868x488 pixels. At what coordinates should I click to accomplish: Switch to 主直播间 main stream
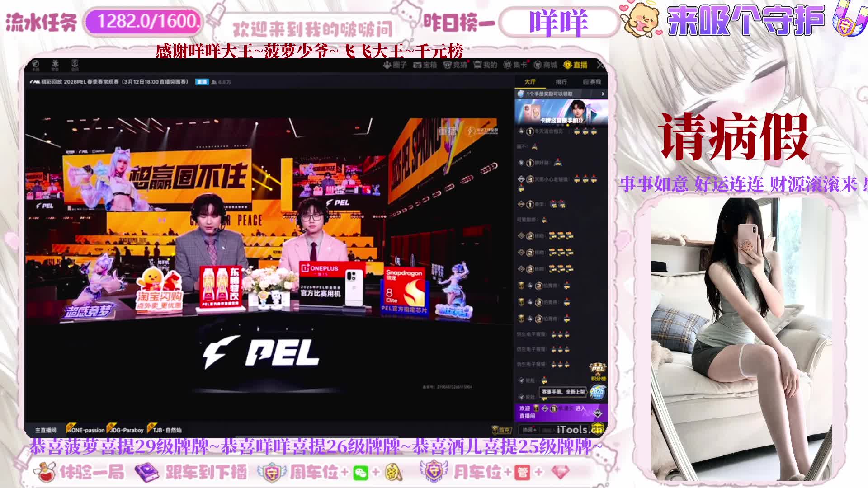[46, 430]
